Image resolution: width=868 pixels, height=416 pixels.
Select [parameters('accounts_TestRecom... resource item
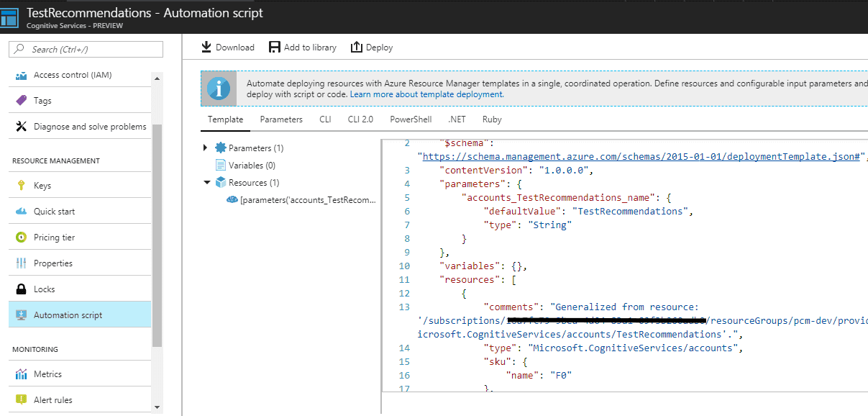(308, 200)
